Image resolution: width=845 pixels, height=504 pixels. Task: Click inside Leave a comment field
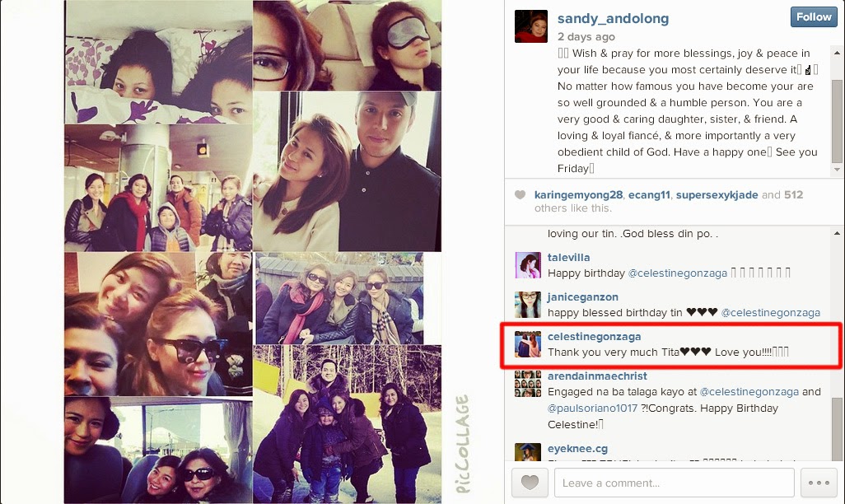pyautogui.click(x=675, y=483)
